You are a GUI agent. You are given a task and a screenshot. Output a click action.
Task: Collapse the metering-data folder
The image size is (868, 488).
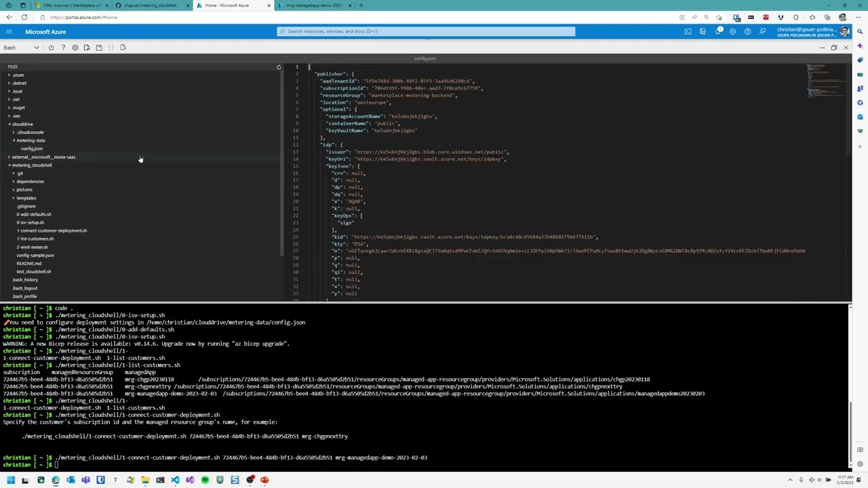coord(30,140)
